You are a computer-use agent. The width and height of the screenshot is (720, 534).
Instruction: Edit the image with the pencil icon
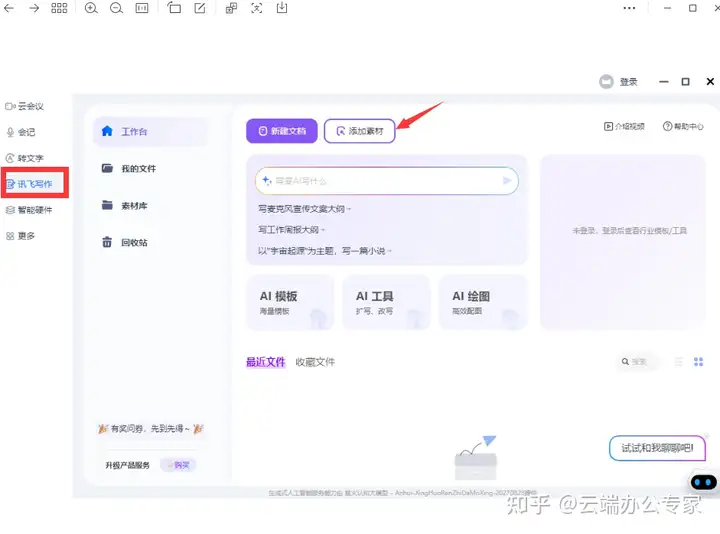point(200,8)
